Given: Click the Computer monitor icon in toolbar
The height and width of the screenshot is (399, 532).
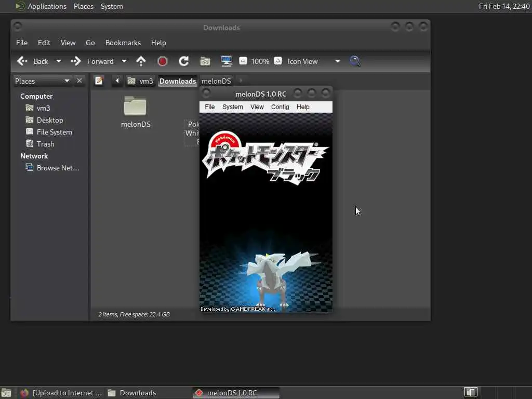Looking at the screenshot, I should point(227,61).
